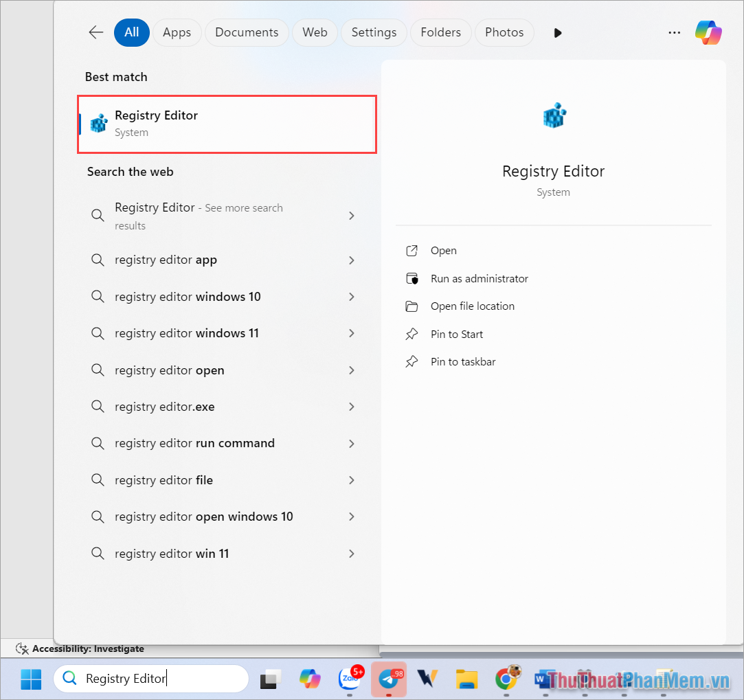Image resolution: width=744 pixels, height=700 pixels.
Task: Open File Explorer from the taskbar
Action: (x=467, y=679)
